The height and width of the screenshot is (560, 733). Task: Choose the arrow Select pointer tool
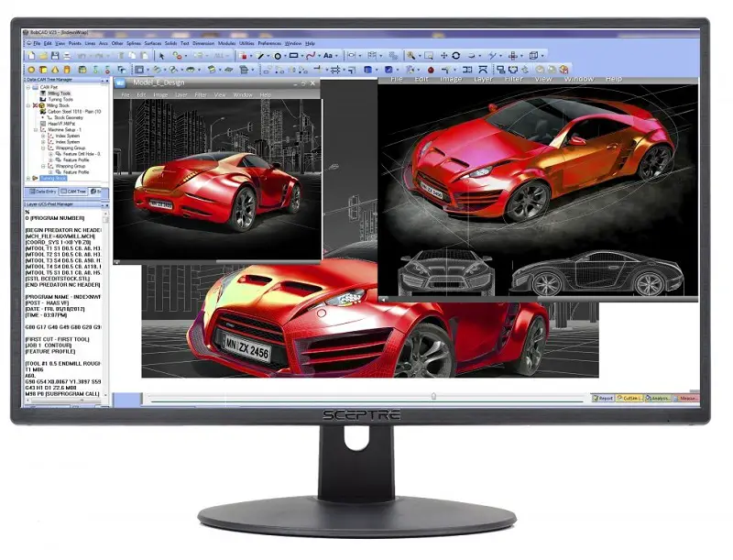click(x=162, y=56)
